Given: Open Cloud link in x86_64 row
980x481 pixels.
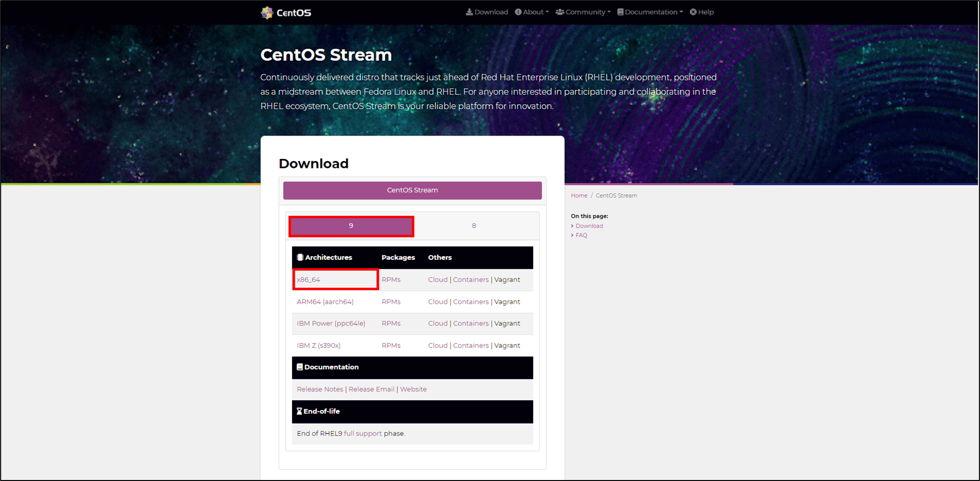Looking at the screenshot, I should point(438,280).
